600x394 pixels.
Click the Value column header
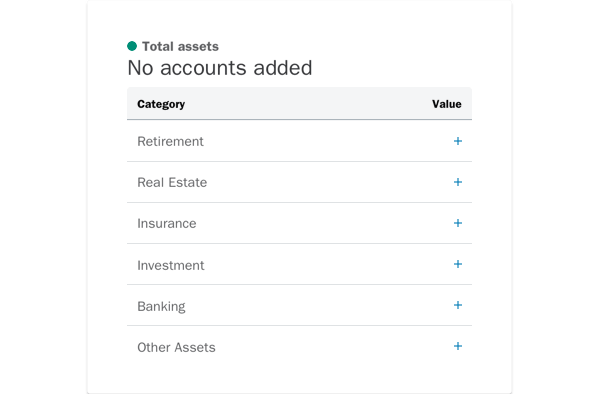tap(447, 104)
